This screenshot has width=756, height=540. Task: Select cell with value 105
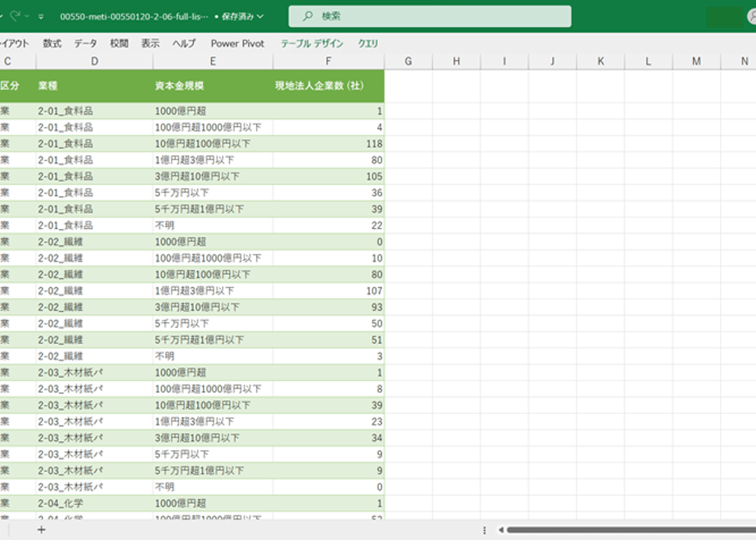point(328,177)
